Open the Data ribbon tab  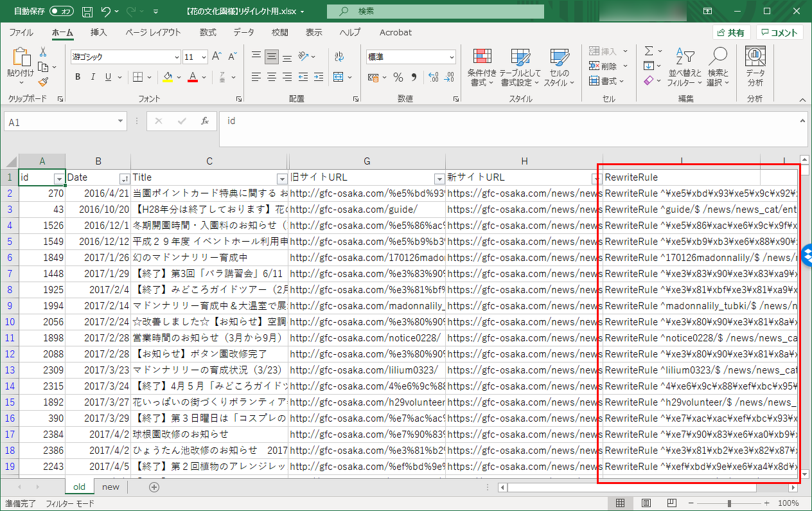243,33
